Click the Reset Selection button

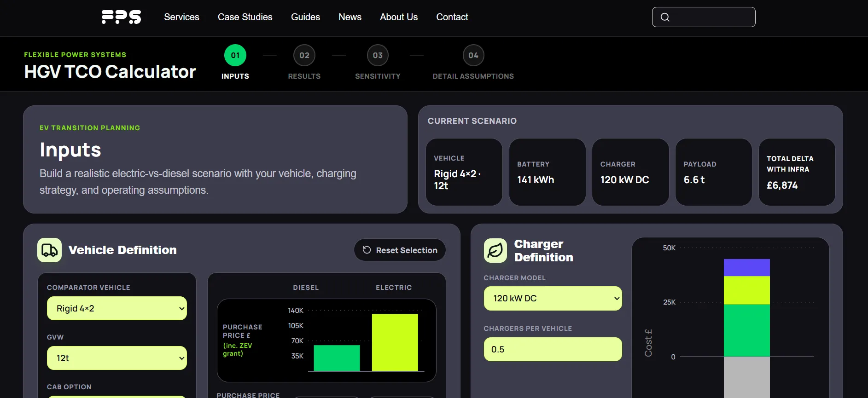pos(400,250)
